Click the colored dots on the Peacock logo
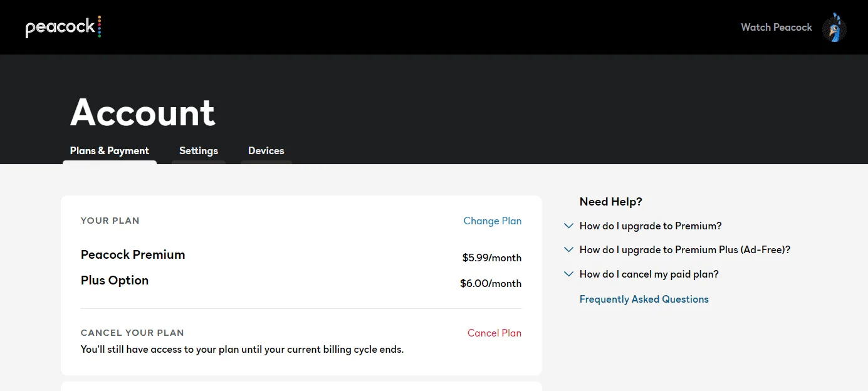 pos(99,26)
